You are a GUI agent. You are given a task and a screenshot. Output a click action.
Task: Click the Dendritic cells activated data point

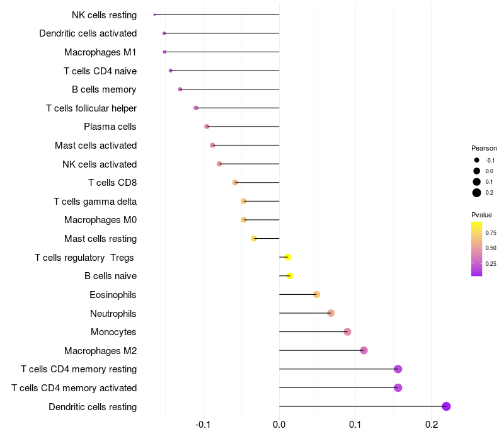tap(164, 33)
